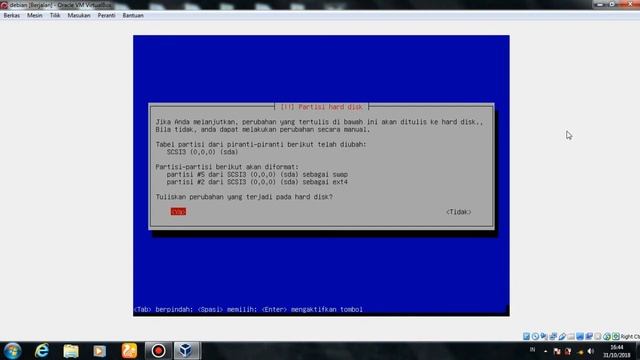Image resolution: width=640 pixels, height=360 pixels.
Task: Click the VirtualBox title bar app icon
Action: [4, 5]
